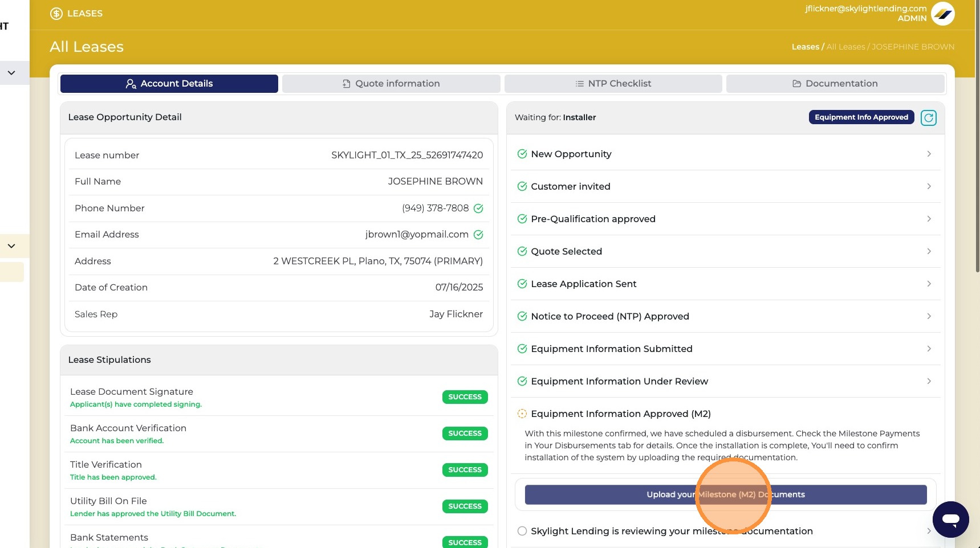This screenshot has width=980, height=548.
Task: Click the in-progress icon for Equipment Information Approved (M2)
Action: click(x=522, y=414)
